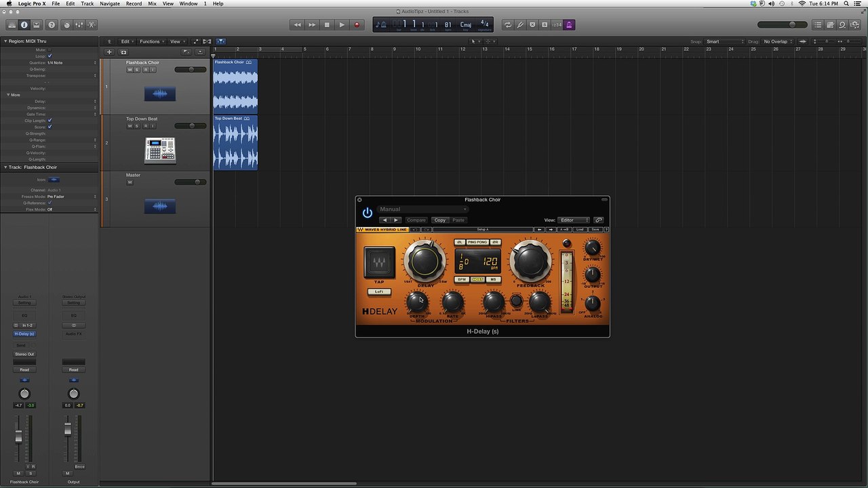Add a new track with plus icon
The height and width of the screenshot is (488, 868).
tap(109, 52)
